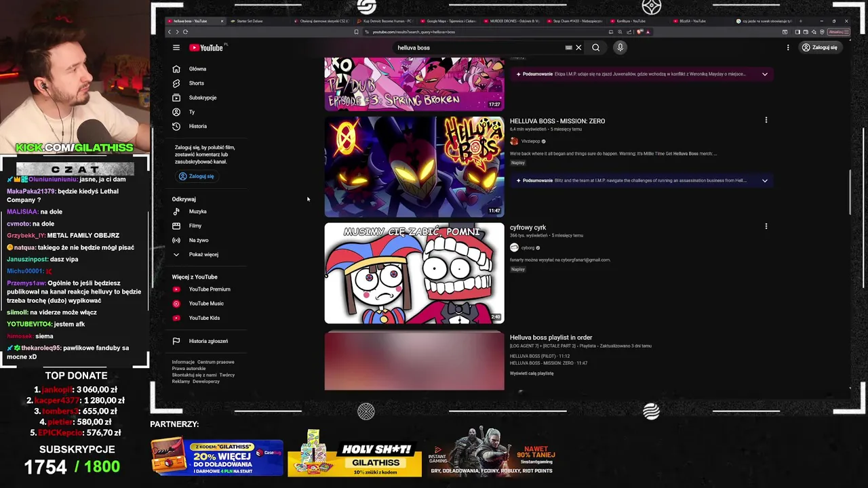This screenshot has height=488, width=868.
Task: Open YouTube Music in sidebar
Action: (205, 304)
